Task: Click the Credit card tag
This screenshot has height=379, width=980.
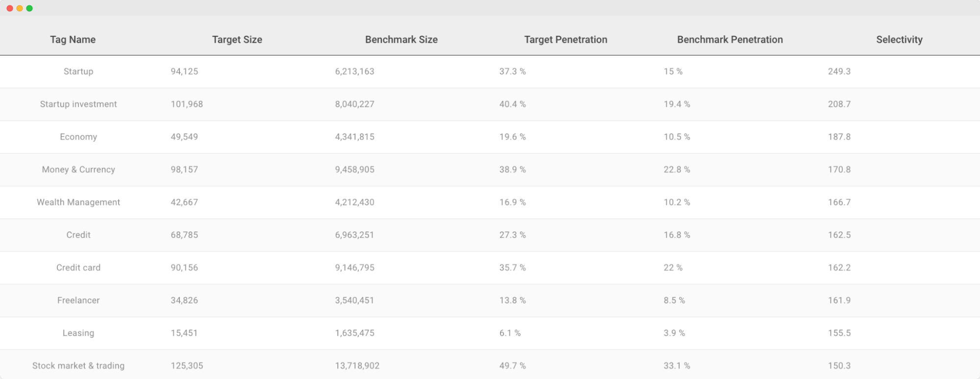Action: [78, 268]
